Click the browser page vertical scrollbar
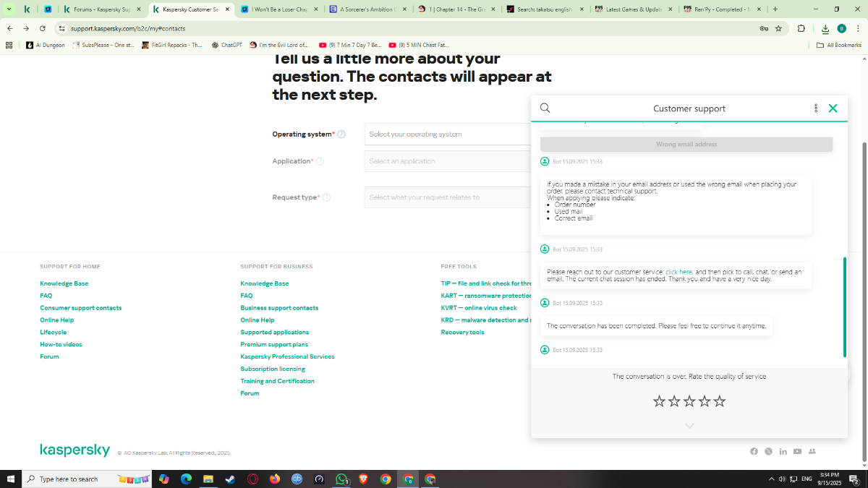This screenshot has height=488, width=868. pos(864,301)
